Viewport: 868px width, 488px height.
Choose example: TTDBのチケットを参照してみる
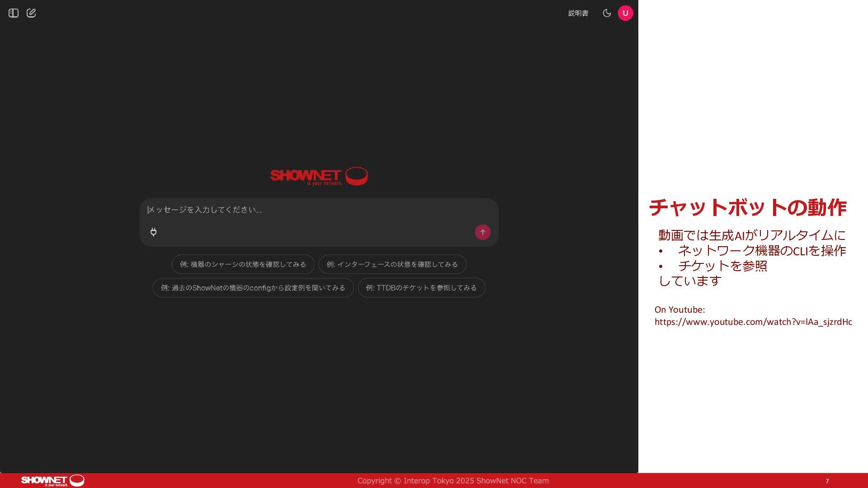pyautogui.click(x=421, y=288)
